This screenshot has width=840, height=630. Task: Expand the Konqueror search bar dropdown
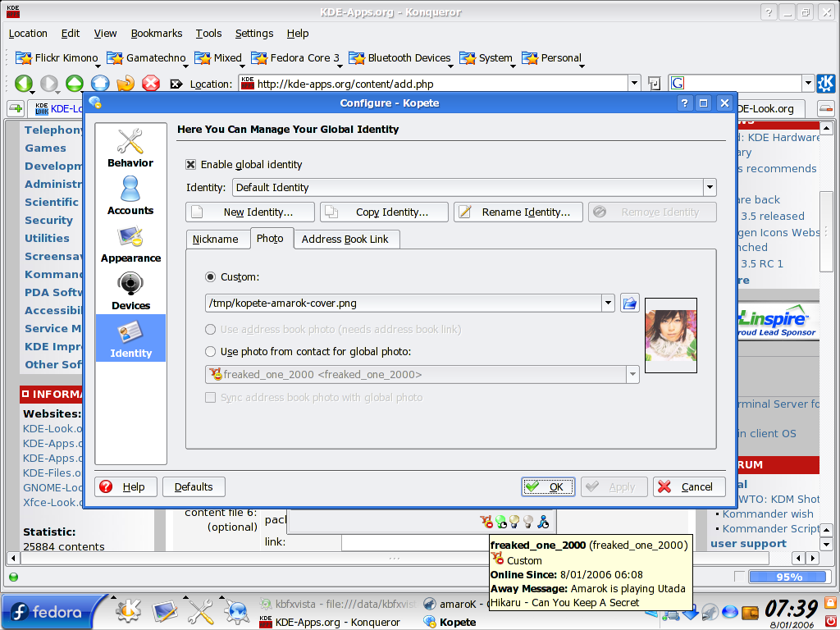808,84
